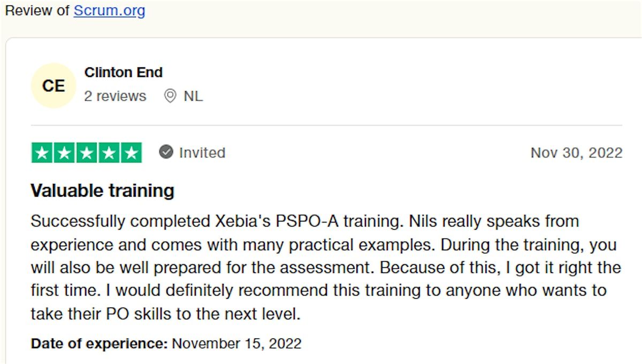This screenshot has height=364, width=642.
Task: Click the divider line below reviewer info
Action: click(326, 126)
